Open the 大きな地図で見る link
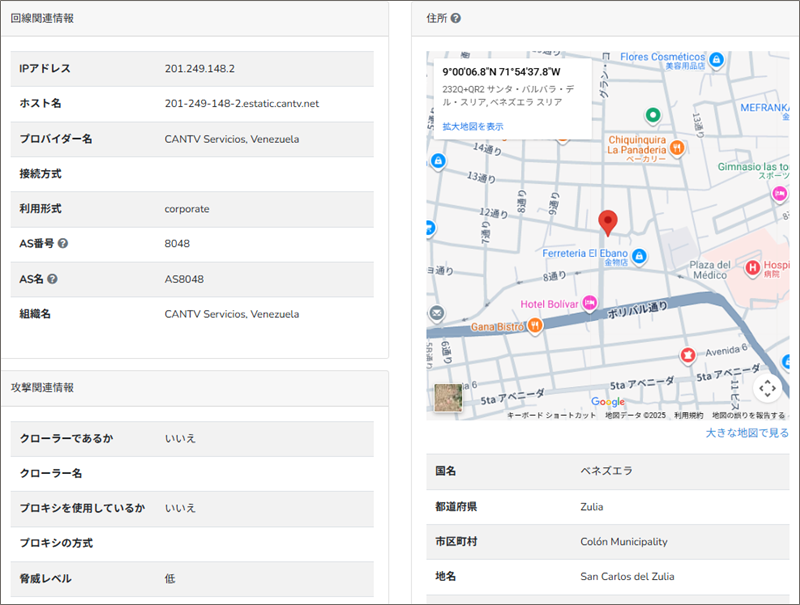Screen dimensions: 800x605 coord(746,433)
